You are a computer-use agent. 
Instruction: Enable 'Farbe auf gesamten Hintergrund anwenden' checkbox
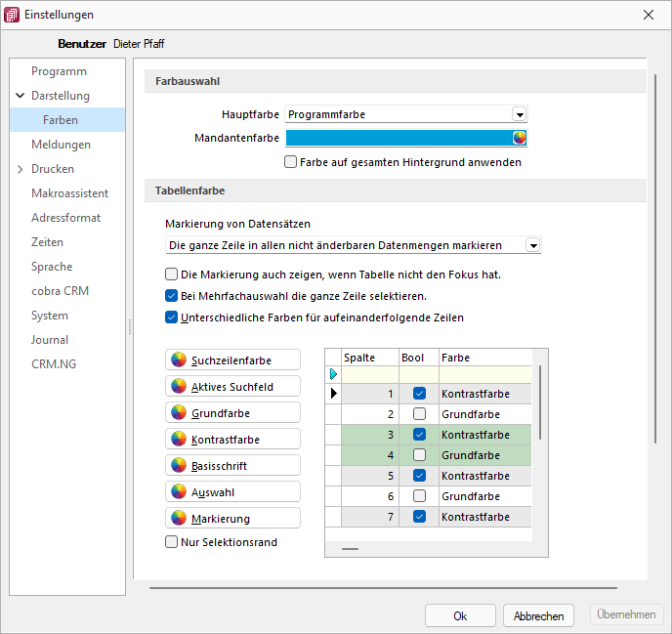pos(291,162)
